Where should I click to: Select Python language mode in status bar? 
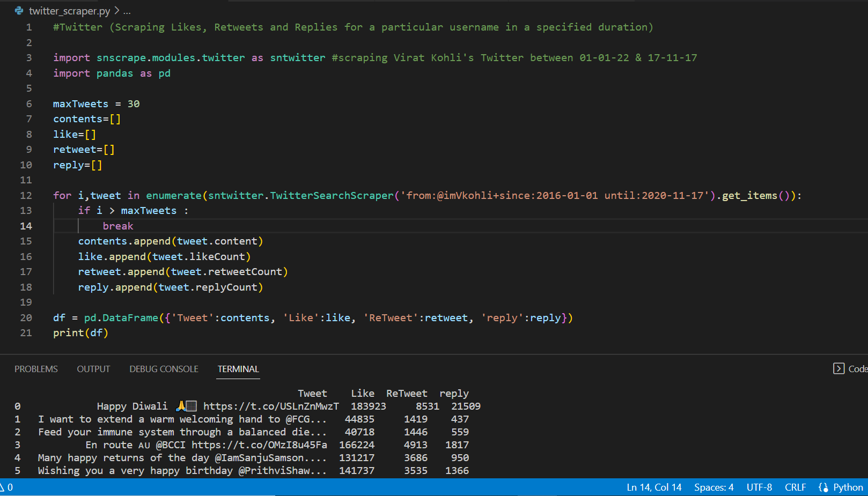point(848,487)
